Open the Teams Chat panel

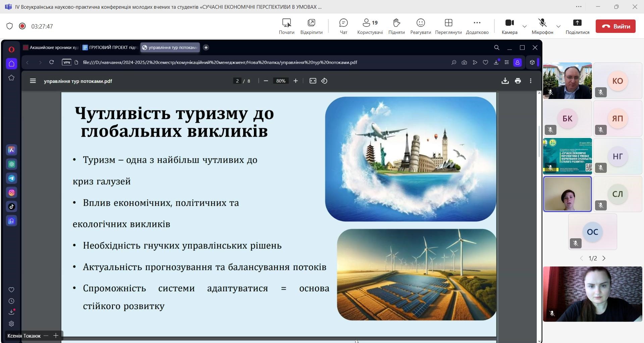(343, 26)
